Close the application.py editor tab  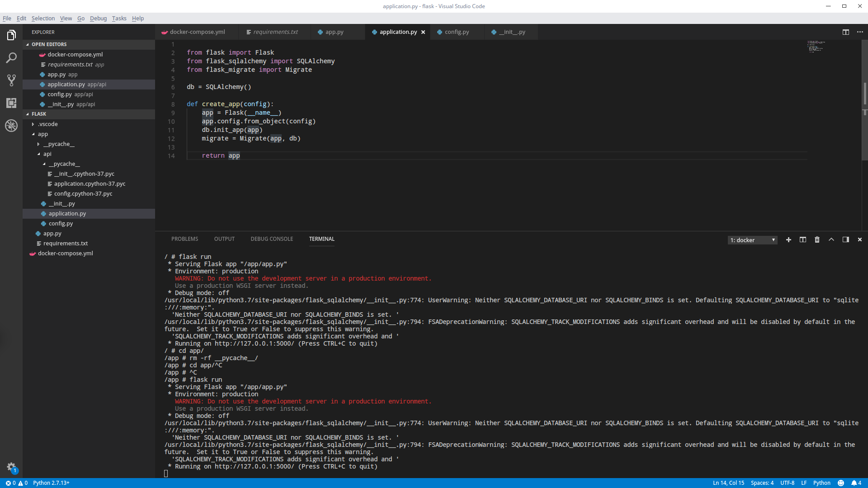pyautogui.click(x=423, y=32)
